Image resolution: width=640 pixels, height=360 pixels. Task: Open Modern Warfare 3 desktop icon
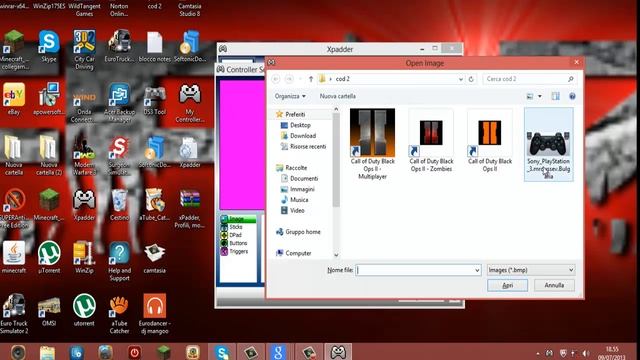click(84, 156)
